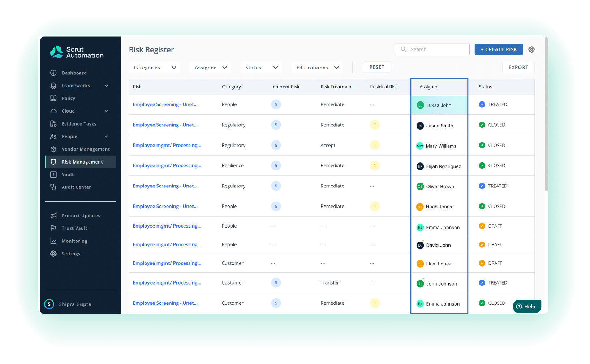This screenshot has height=364, width=590.
Task: Click the Assignee column header
Action: 429,87
